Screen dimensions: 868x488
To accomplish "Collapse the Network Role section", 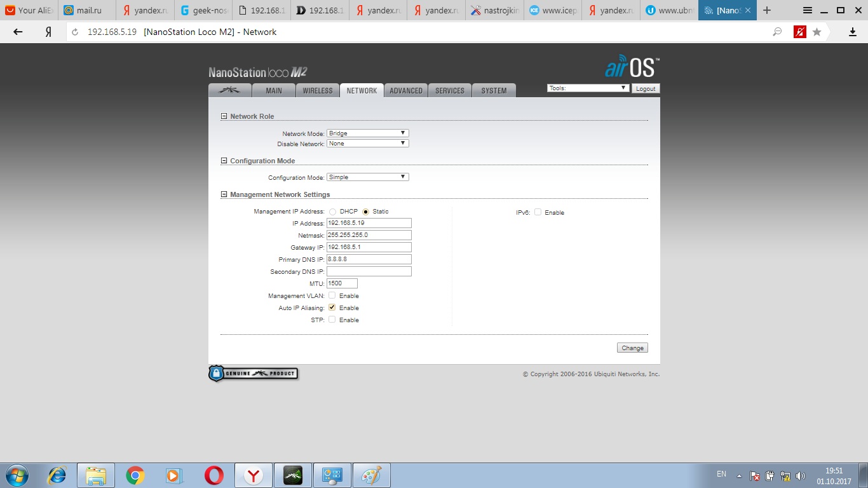I will pos(224,116).
